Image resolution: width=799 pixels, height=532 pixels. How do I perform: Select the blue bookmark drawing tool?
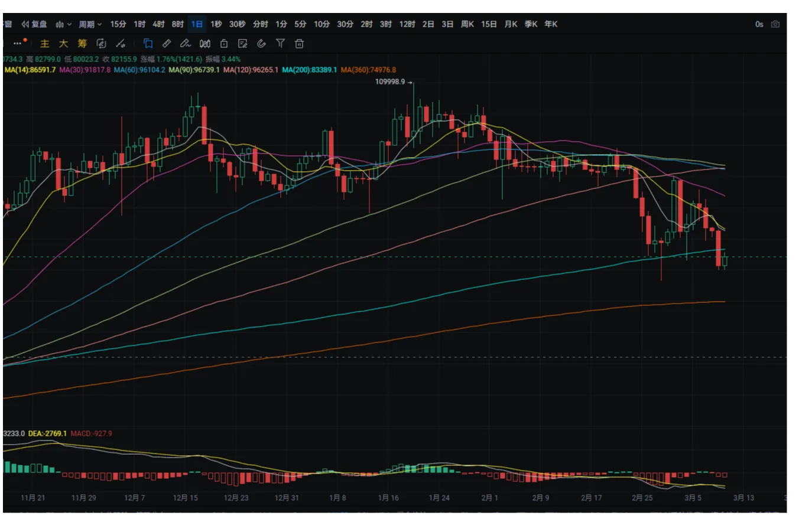148,44
